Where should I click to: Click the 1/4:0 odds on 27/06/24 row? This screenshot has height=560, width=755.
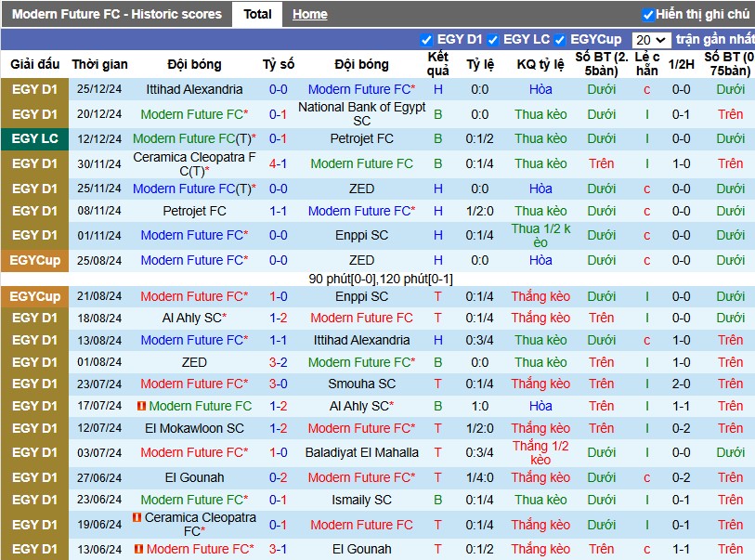coord(479,477)
